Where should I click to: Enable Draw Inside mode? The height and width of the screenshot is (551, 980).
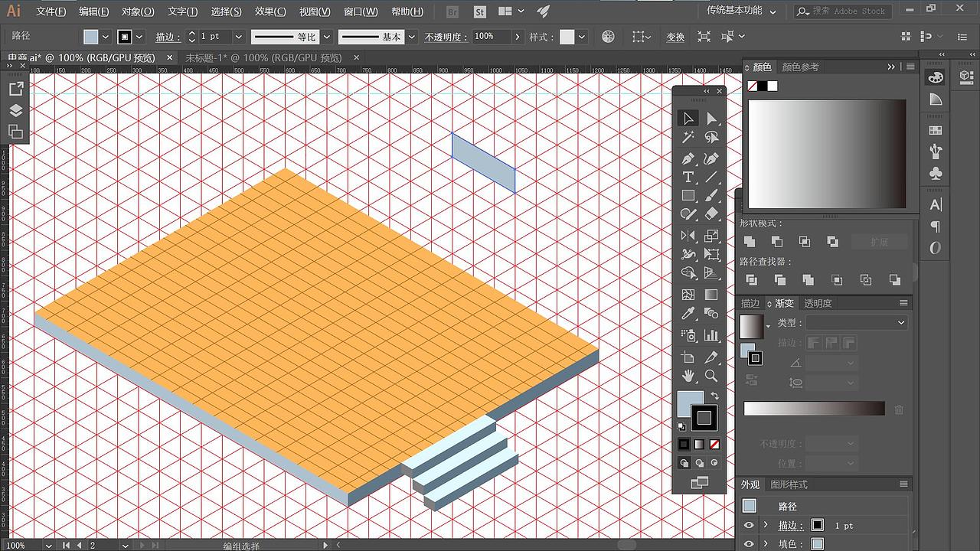click(x=714, y=463)
